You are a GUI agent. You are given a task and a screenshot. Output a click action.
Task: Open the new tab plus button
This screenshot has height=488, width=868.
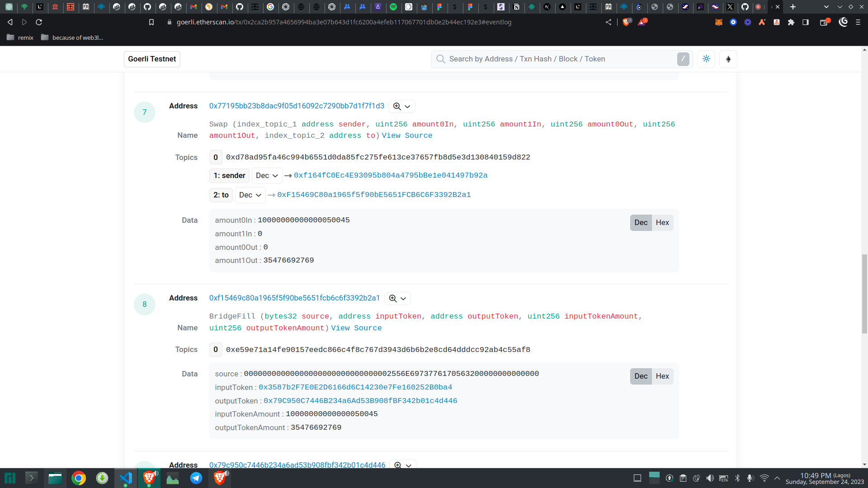tap(793, 7)
